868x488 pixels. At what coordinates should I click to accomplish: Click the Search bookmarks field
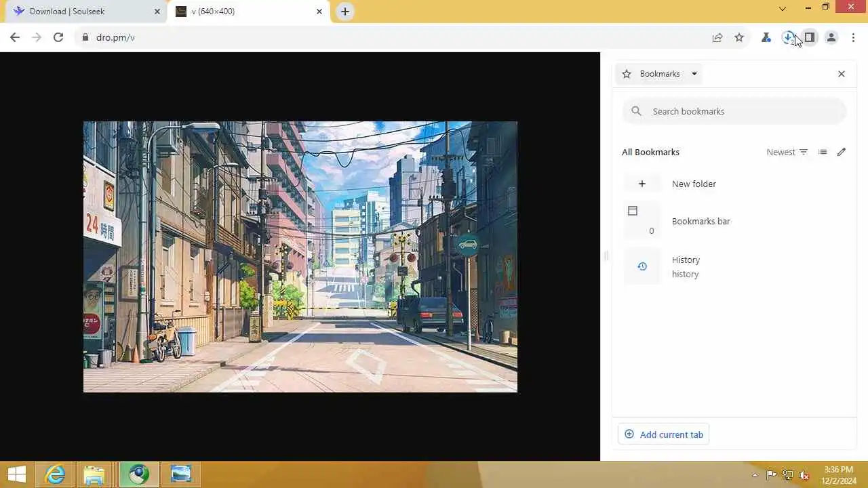click(734, 111)
